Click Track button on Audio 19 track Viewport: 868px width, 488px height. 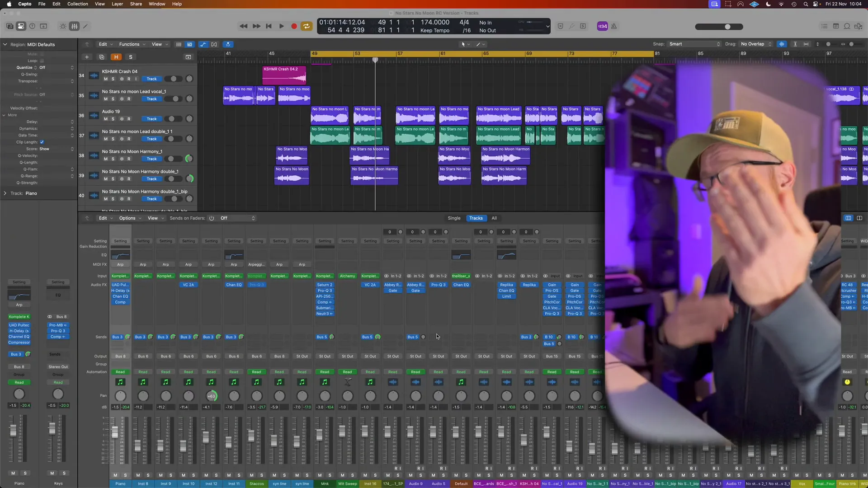tap(151, 119)
